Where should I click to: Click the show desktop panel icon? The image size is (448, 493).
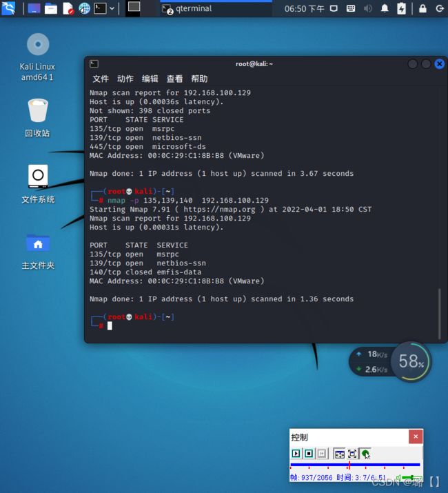click(x=34, y=8)
